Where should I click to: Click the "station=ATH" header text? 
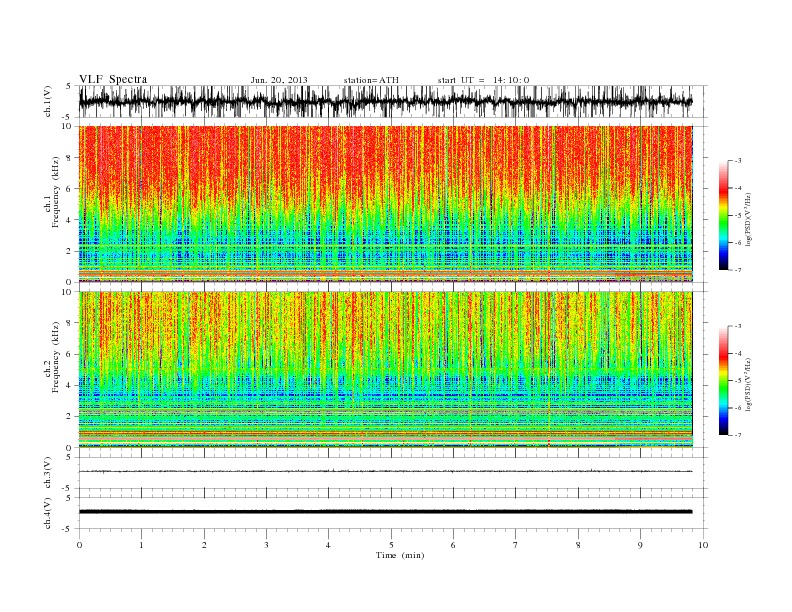click(x=371, y=80)
